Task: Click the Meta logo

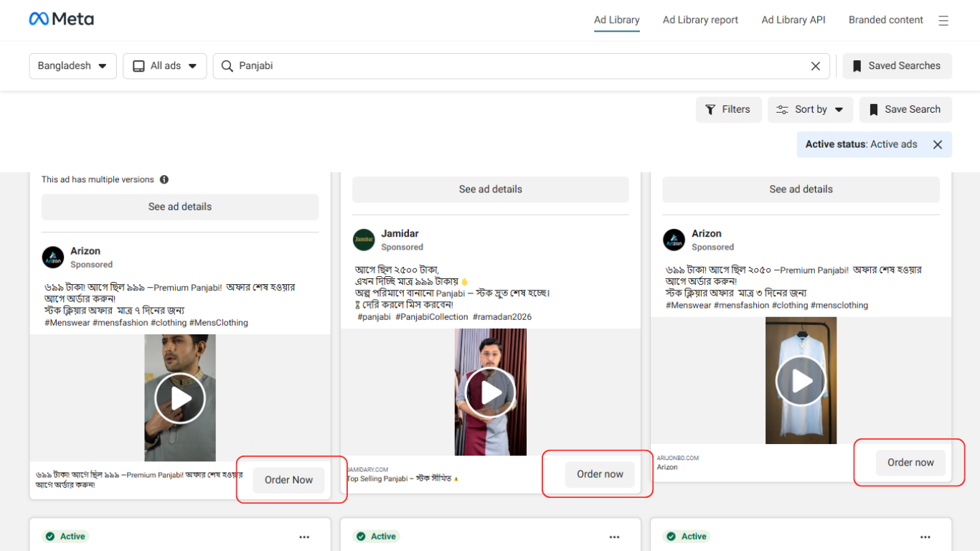Action: pyautogui.click(x=61, y=19)
